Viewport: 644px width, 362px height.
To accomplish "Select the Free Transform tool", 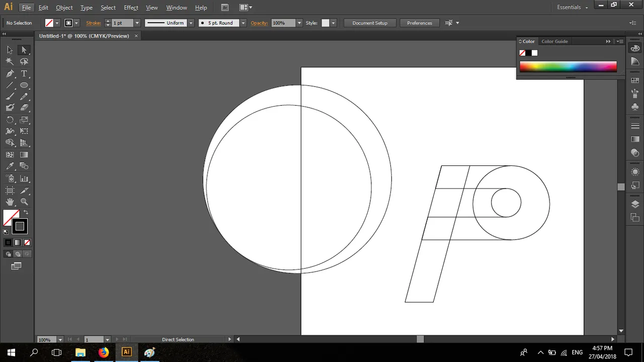I will (24, 131).
